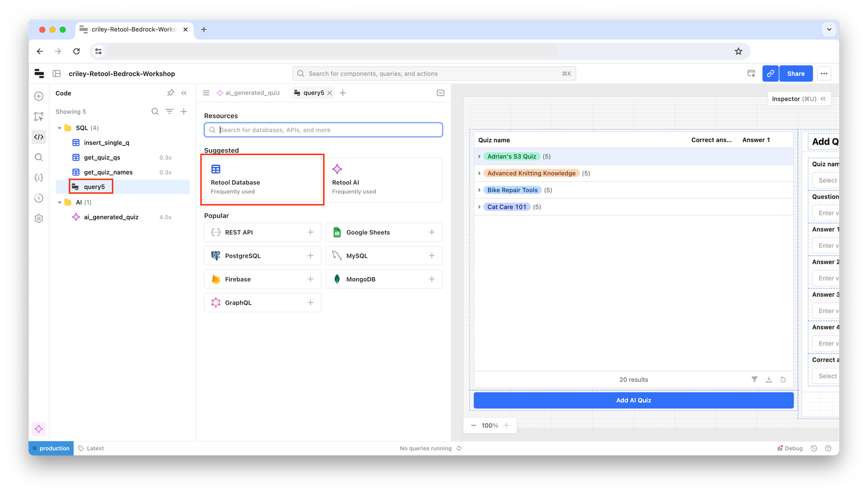Copy the app link icon button
The width and height of the screenshot is (868, 493).
pos(770,74)
